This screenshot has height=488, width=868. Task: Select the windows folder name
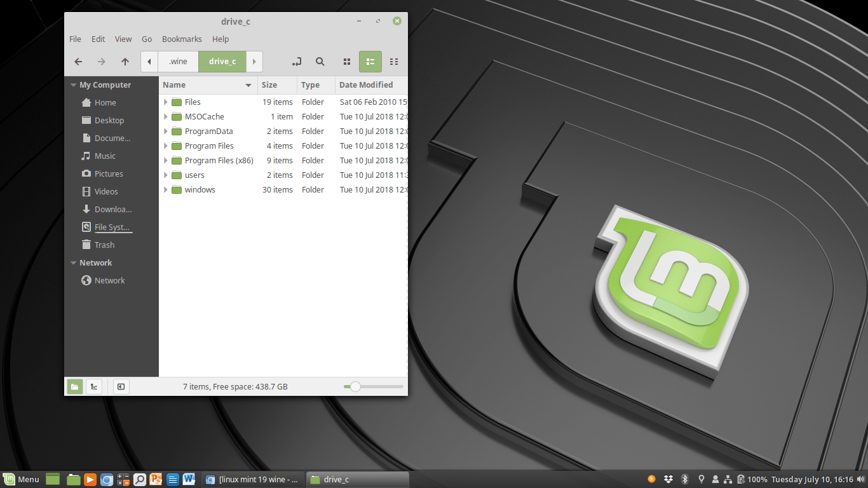(x=200, y=189)
